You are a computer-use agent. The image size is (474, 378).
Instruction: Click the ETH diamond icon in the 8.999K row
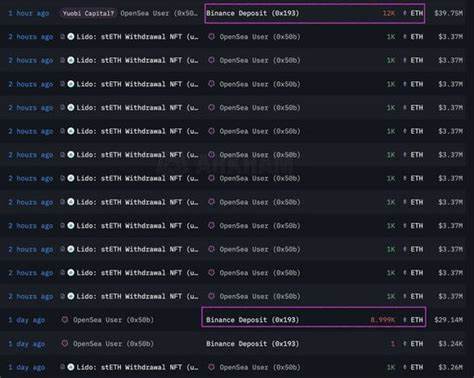(405, 320)
